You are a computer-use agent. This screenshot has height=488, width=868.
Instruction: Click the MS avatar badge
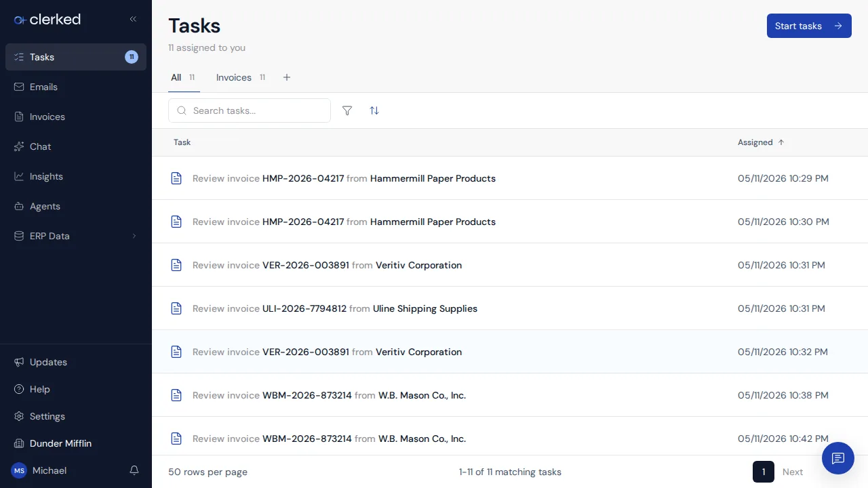click(x=19, y=470)
